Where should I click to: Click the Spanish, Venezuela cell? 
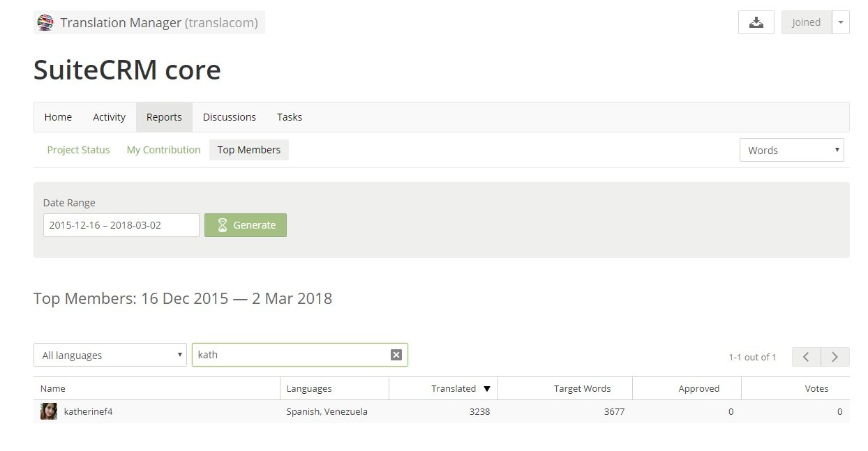click(327, 411)
